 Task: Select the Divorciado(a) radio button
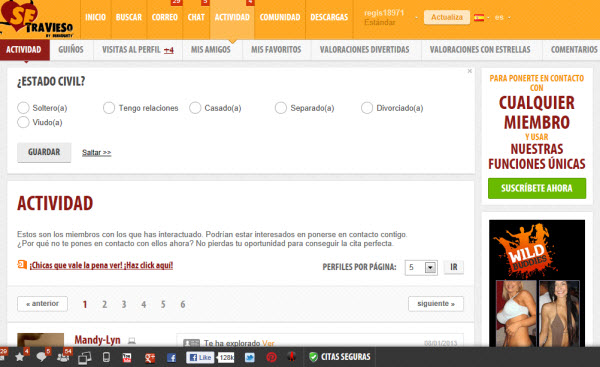tap(367, 108)
